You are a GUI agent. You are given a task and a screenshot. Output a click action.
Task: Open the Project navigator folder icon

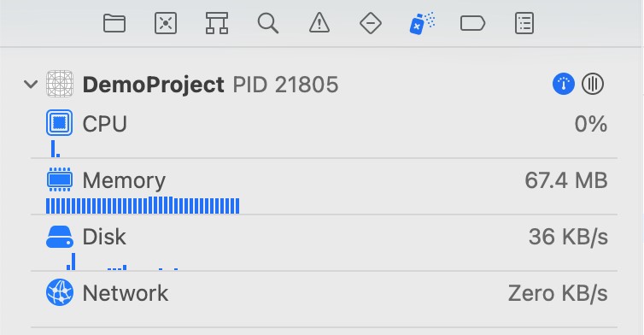point(114,23)
